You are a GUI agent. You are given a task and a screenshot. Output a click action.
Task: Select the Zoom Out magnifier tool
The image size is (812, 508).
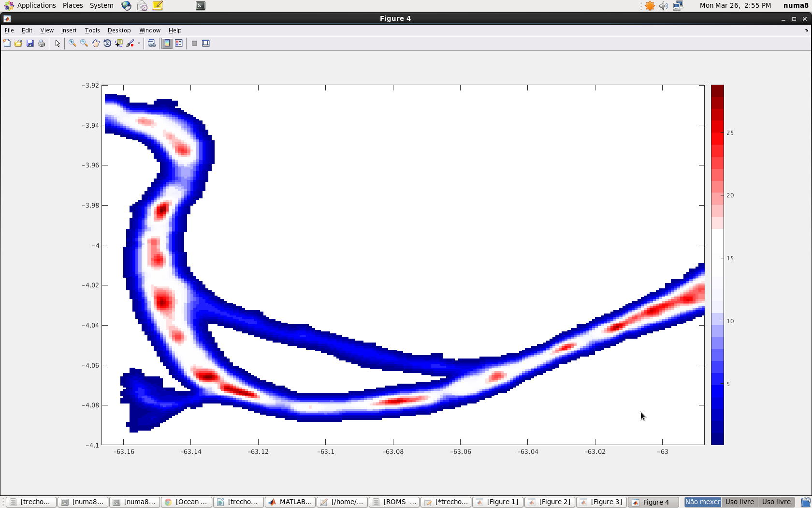[x=84, y=44]
